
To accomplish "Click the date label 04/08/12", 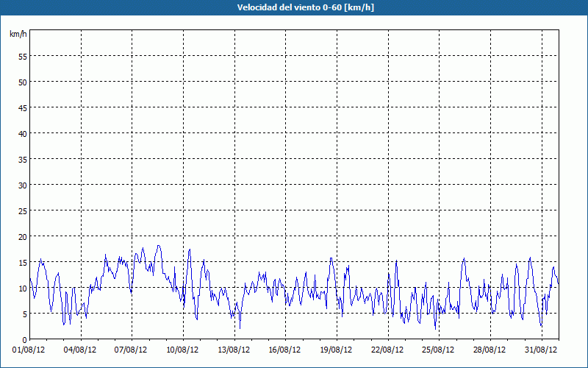I will point(80,350).
